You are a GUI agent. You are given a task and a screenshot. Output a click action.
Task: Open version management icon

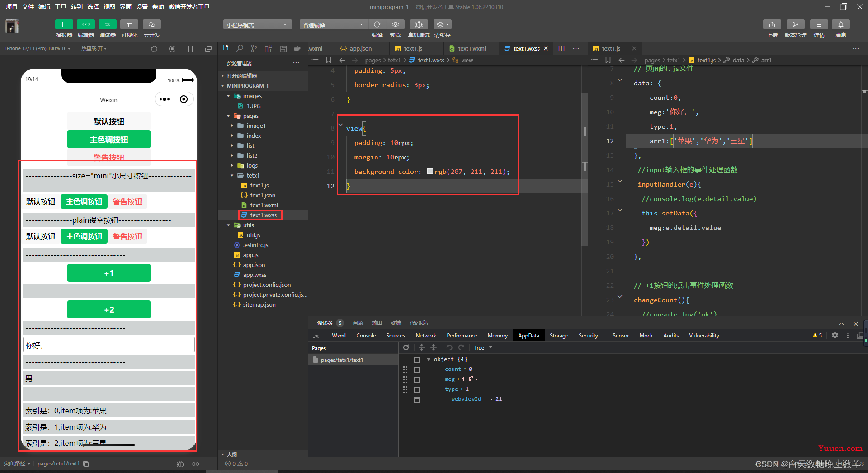point(796,24)
